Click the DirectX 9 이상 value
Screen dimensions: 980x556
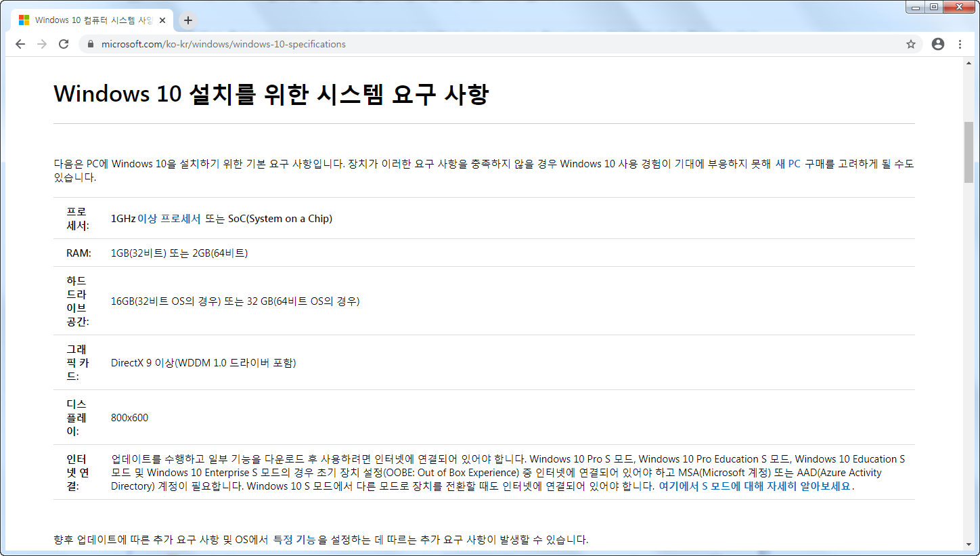click(204, 363)
